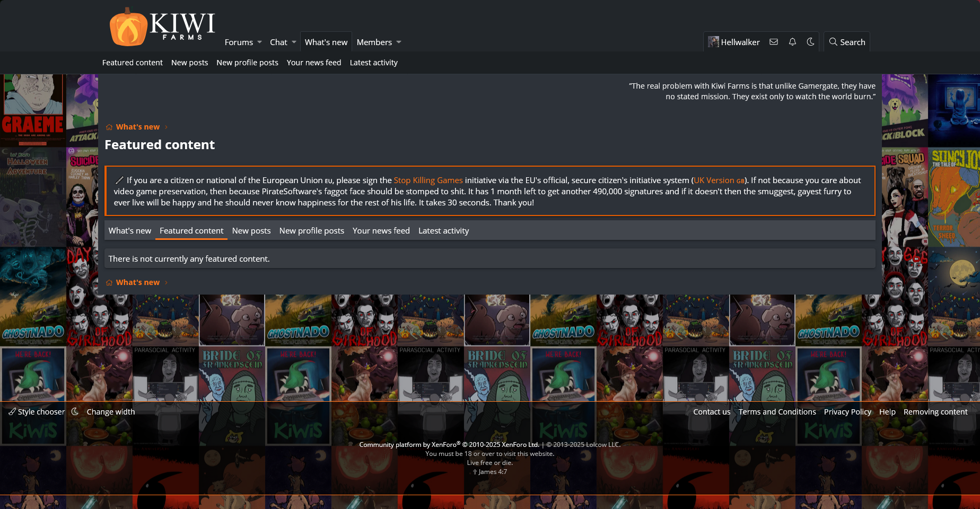
Task: Expand the Chat dropdown arrow
Action: coord(294,42)
